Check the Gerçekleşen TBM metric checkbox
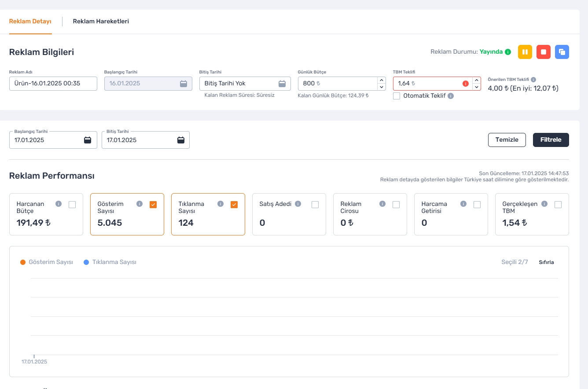 558,204
